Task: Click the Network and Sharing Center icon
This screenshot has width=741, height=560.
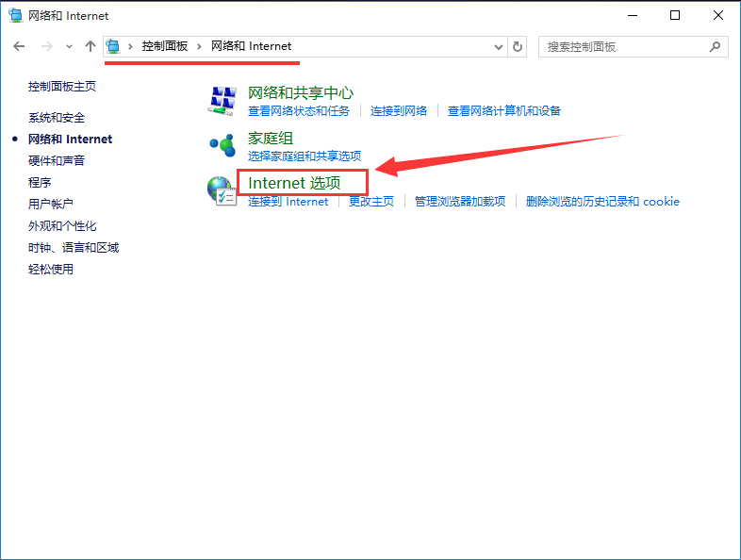Action: point(222,100)
